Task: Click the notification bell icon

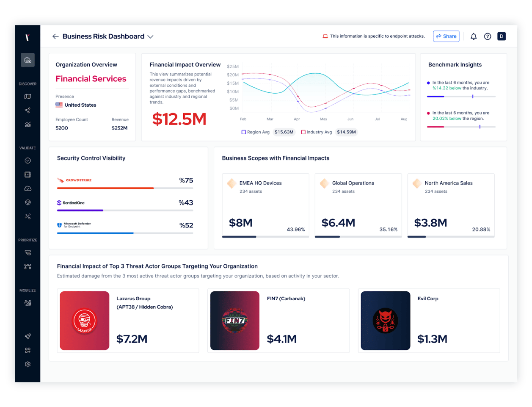Action: (x=474, y=36)
